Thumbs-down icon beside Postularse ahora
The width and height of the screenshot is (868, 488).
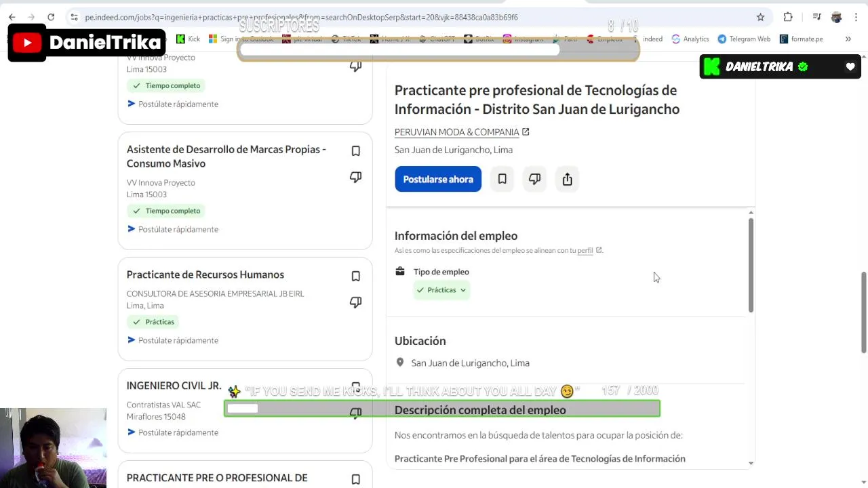pyautogui.click(x=534, y=179)
